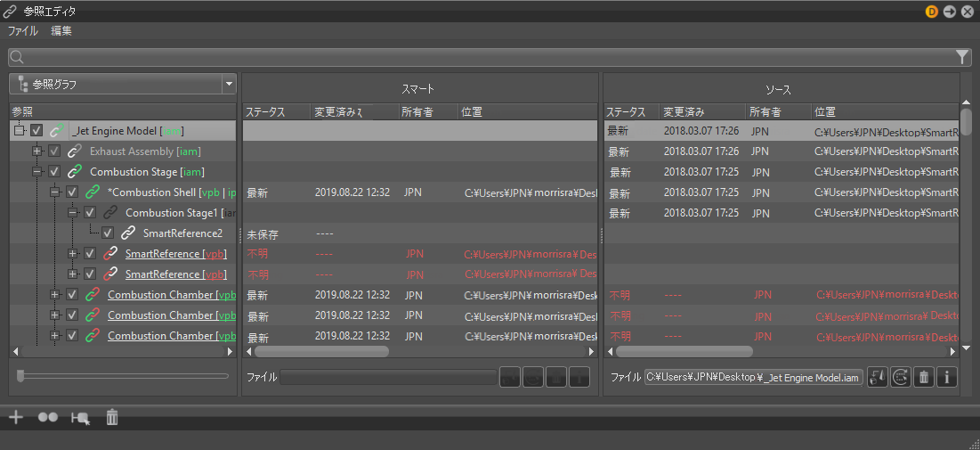Toggle the _Jet Engine Model checkbox
This screenshot has width=980, height=450.
click(36, 131)
